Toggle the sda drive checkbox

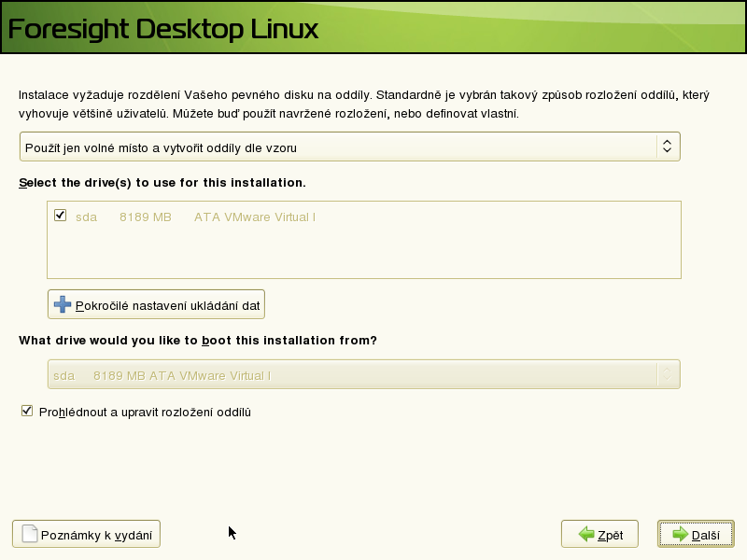pos(61,216)
